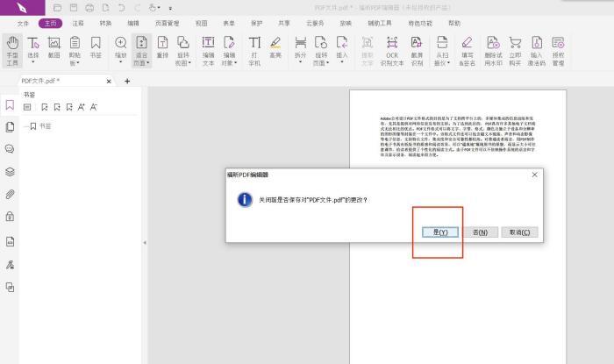Open the Layers panel in left sidebar
Viewport: 614px width, 364px height.
tap(10, 172)
